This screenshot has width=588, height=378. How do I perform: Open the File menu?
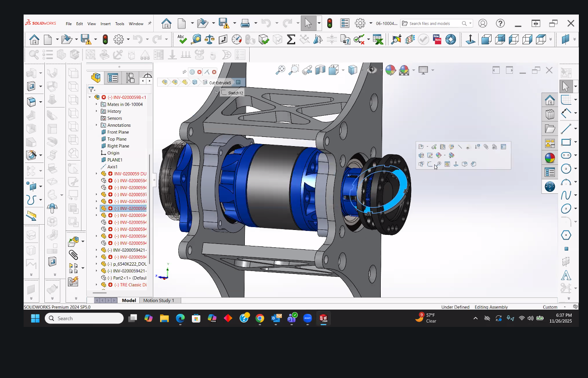point(69,24)
